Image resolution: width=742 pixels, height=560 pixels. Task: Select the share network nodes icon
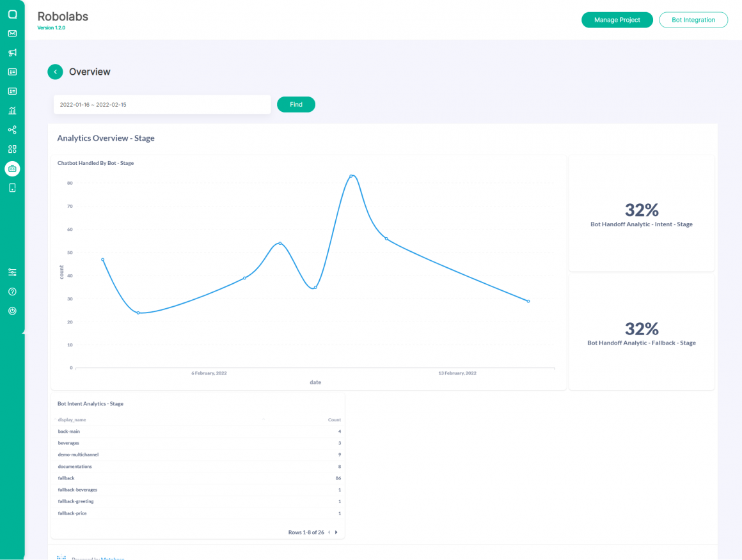click(12, 129)
